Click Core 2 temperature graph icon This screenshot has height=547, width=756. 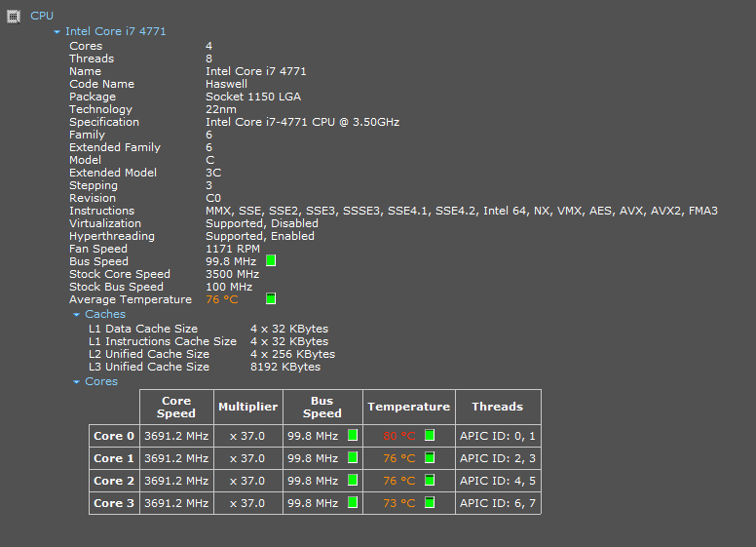(x=430, y=480)
